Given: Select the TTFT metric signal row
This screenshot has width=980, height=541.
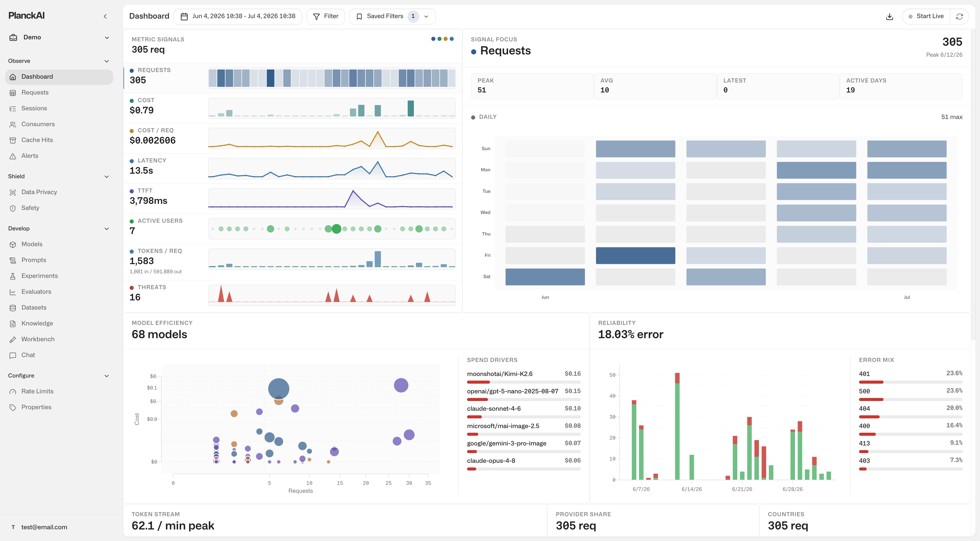Looking at the screenshot, I should [x=292, y=198].
